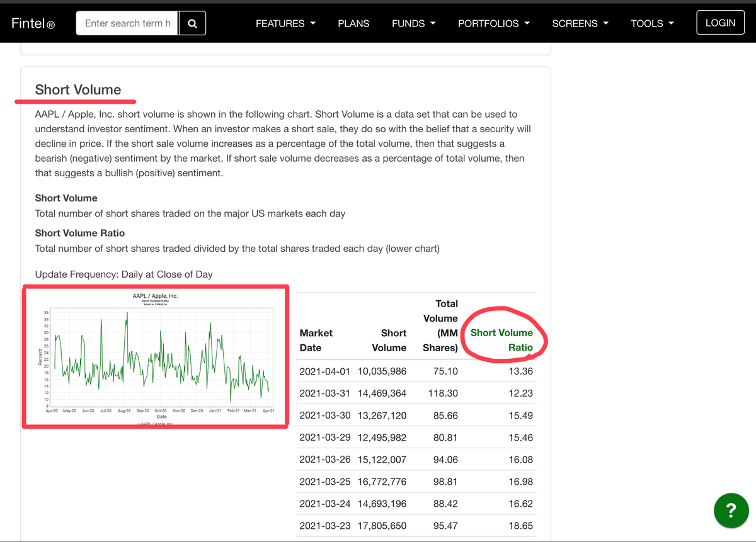Click short volume value 10,035,986
Image resolution: width=756 pixels, height=542 pixels.
[x=382, y=371]
